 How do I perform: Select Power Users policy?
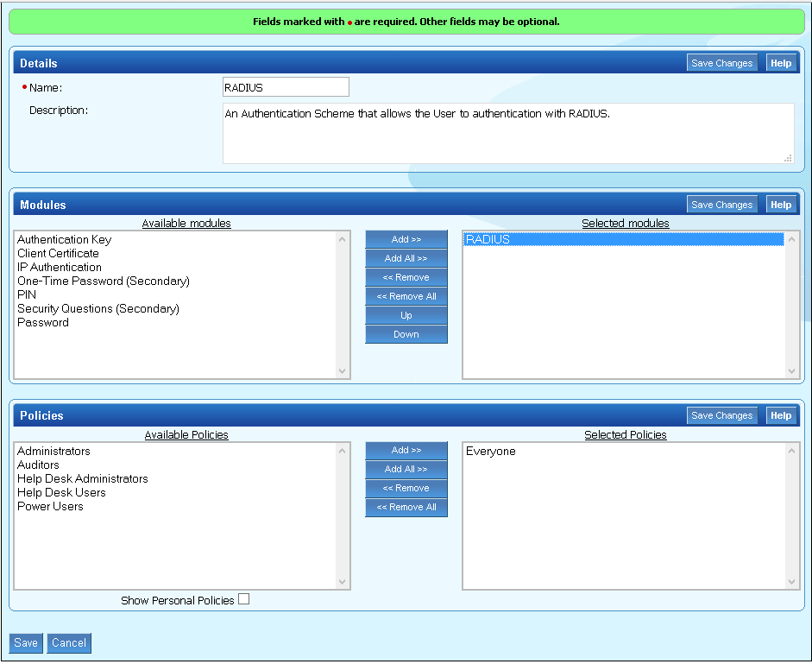pyautogui.click(x=50, y=507)
